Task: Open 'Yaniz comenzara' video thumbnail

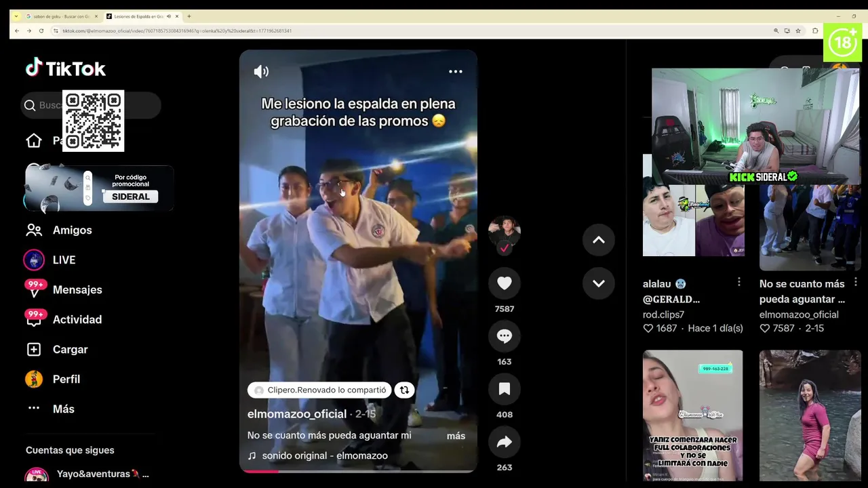Action: click(x=692, y=415)
